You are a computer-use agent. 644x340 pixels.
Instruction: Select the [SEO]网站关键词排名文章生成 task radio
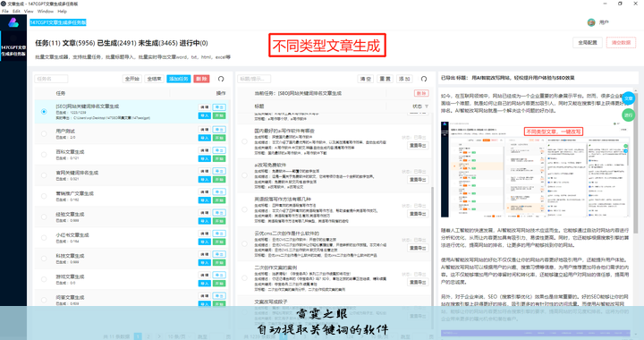pyautogui.click(x=44, y=112)
